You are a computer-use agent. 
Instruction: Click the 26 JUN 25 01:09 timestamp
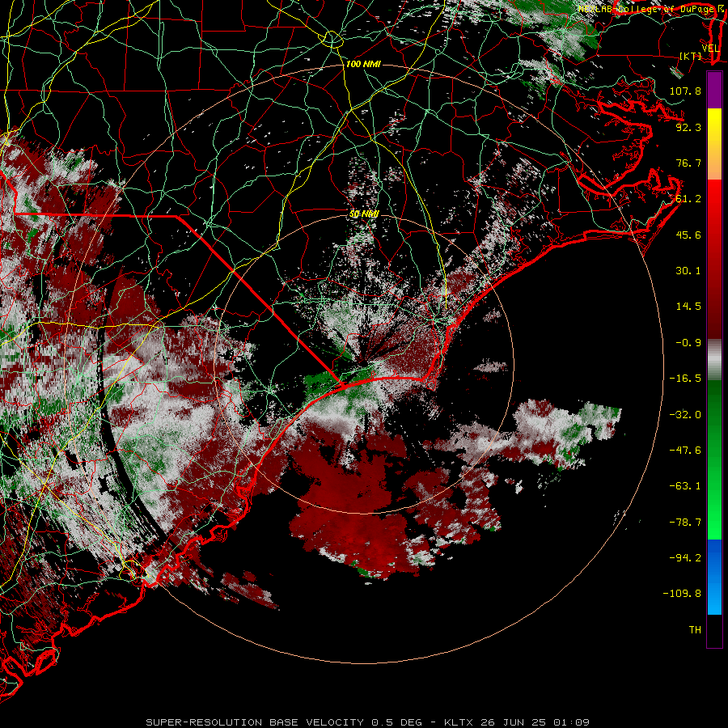535,722
